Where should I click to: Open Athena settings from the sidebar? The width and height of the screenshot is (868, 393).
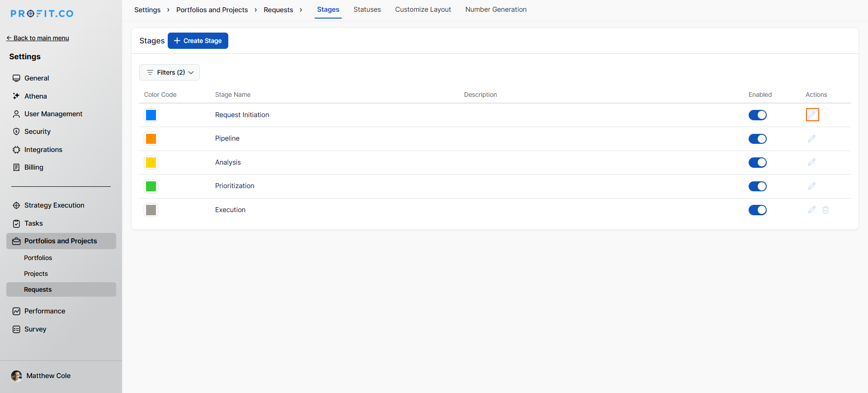35,96
